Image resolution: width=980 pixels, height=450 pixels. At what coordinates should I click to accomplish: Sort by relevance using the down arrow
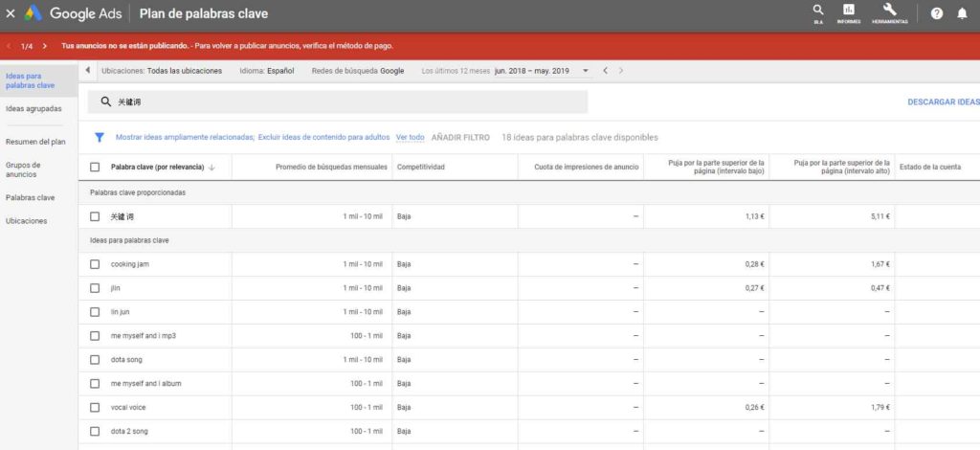click(x=212, y=168)
